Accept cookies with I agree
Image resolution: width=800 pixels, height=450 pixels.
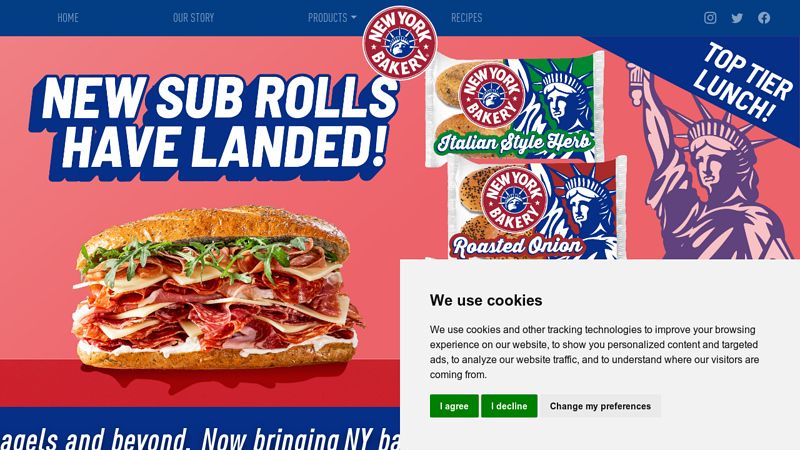(454, 406)
